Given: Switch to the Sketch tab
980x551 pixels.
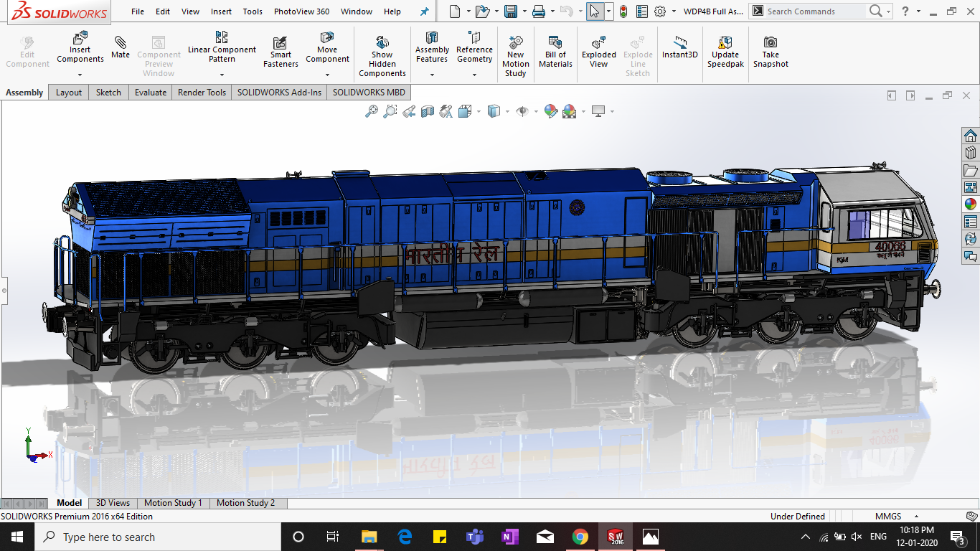Looking at the screenshot, I should point(108,93).
